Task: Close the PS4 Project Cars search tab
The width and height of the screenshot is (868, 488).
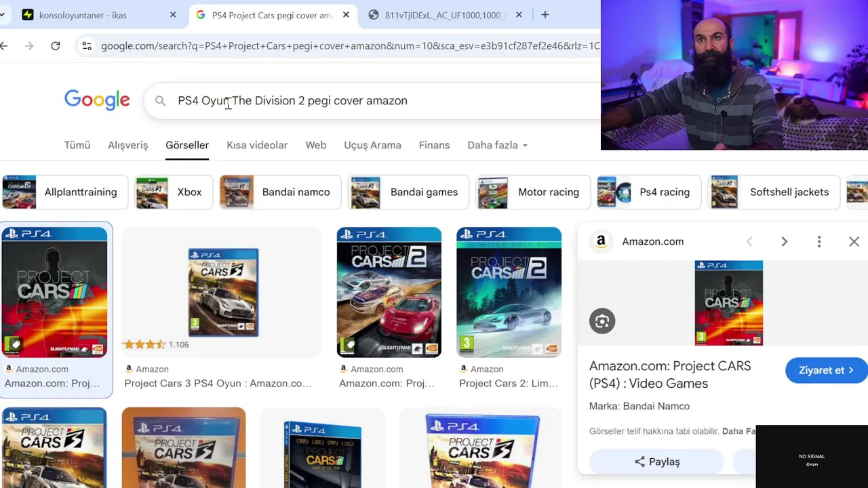Action: coord(346,15)
